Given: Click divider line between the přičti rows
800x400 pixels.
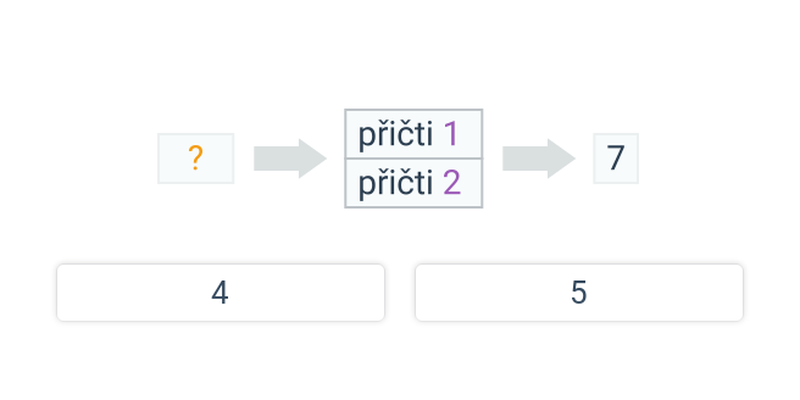Looking at the screenshot, I should click(414, 159).
